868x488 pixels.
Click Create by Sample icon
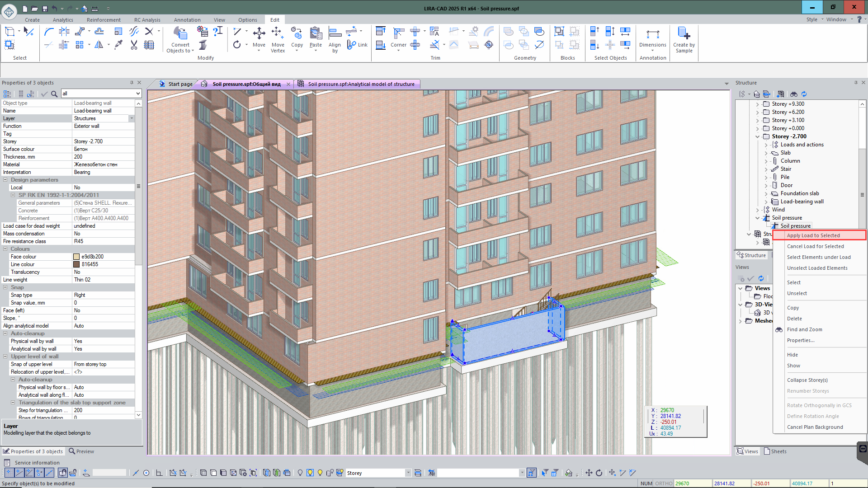[683, 33]
